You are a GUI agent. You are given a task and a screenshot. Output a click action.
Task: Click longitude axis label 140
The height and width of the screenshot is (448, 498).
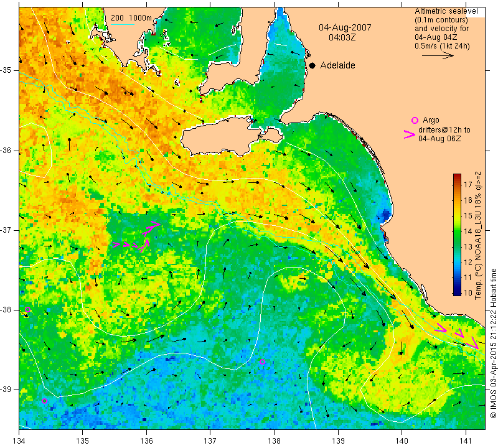[x=402, y=441]
